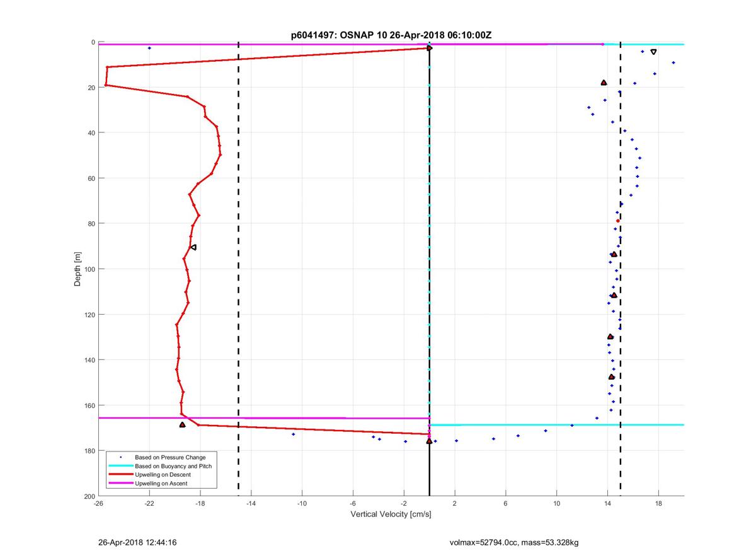Click the x-axis tick label '-2'
Screen dimensions: 756x558
pos(404,503)
